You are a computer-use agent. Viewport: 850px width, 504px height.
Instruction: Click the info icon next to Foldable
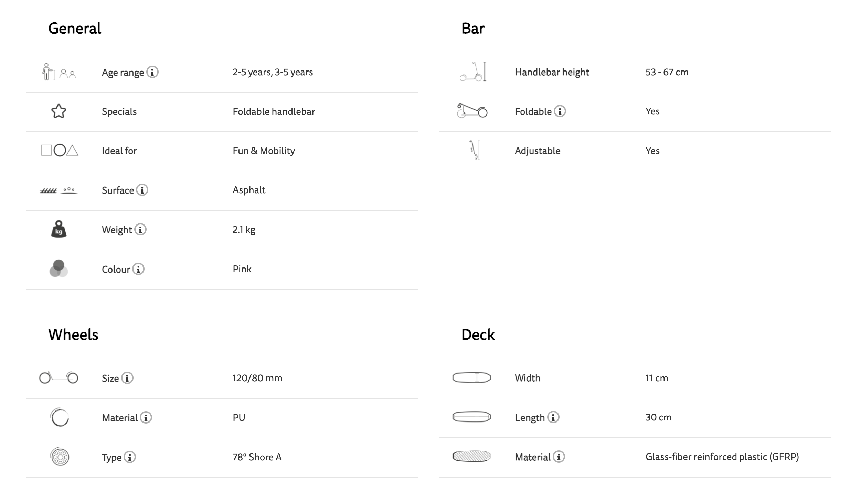(560, 111)
